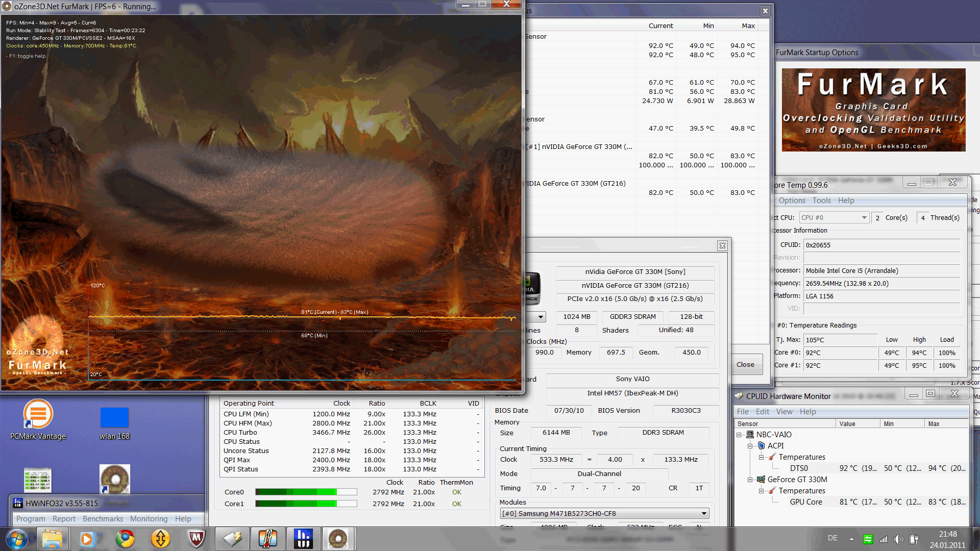The width and height of the screenshot is (980, 551).
Task: Open Tools menu in Core Temp
Action: click(821, 201)
